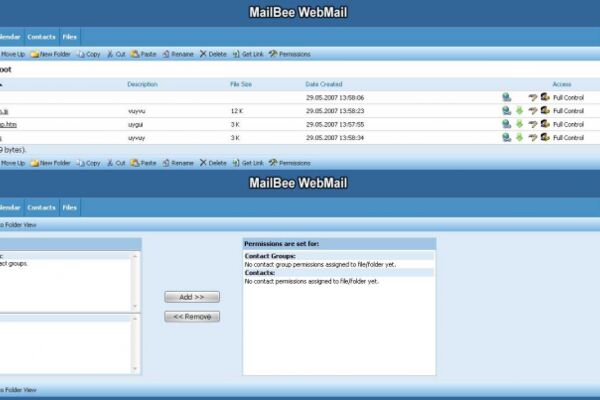Click the date 29.05.2007 13:58:34

(335, 138)
